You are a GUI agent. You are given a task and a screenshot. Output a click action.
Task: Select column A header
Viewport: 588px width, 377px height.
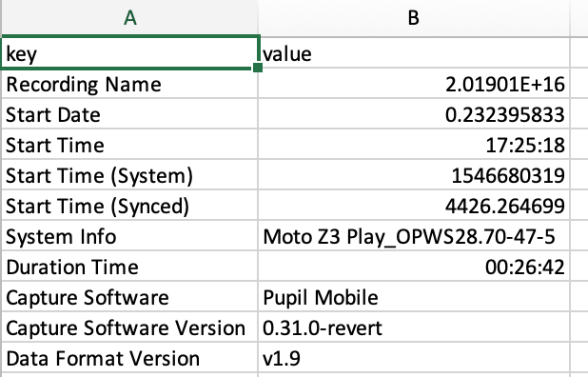click(129, 18)
